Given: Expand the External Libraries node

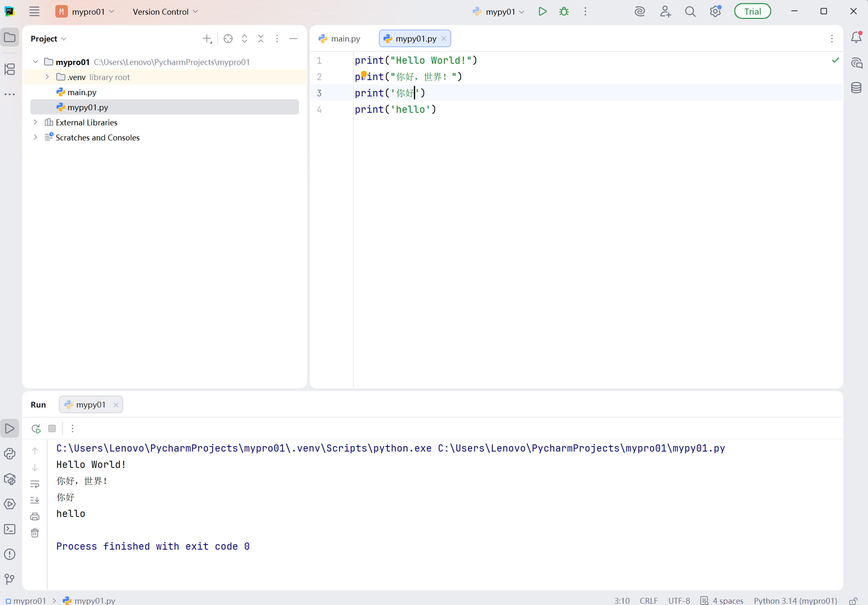Looking at the screenshot, I should coord(36,122).
